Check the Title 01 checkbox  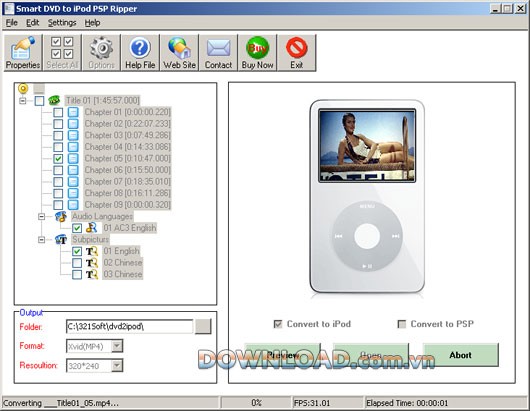point(39,100)
